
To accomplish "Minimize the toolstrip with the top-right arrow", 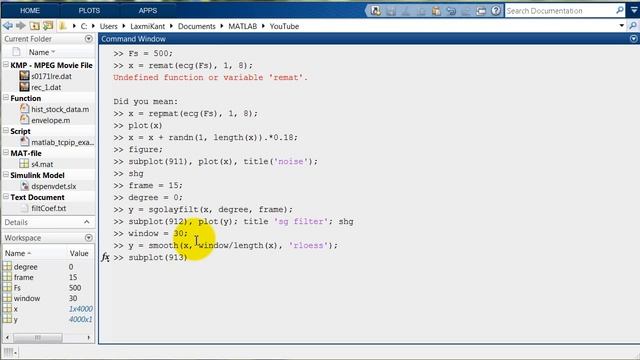I will [x=634, y=10].
